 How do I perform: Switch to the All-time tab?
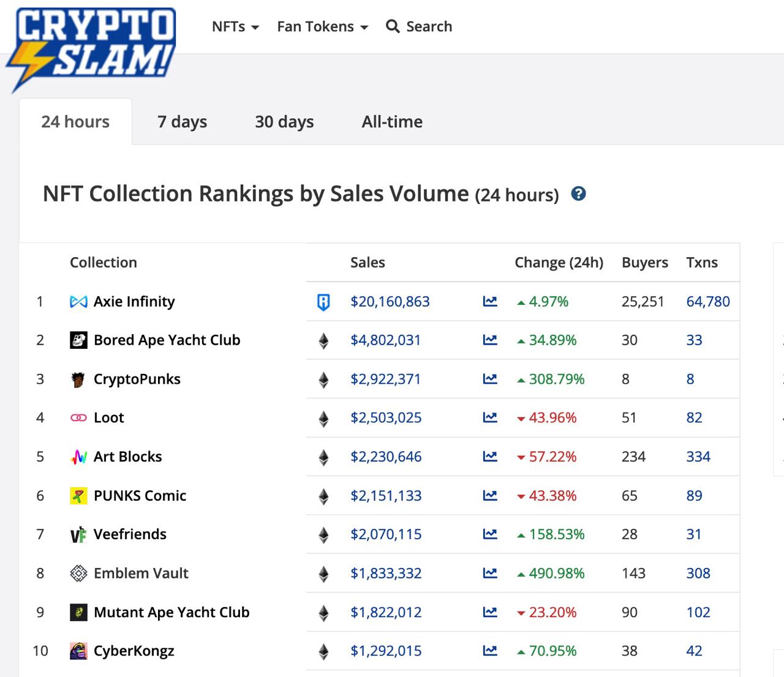[392, 122]
